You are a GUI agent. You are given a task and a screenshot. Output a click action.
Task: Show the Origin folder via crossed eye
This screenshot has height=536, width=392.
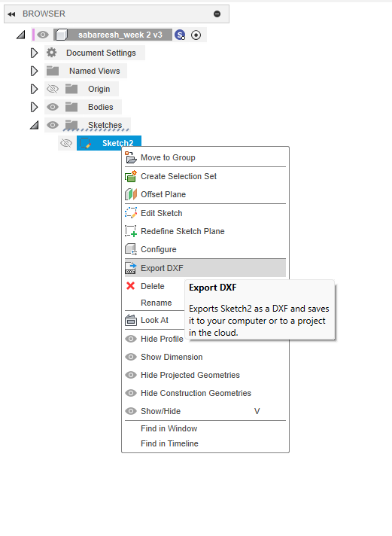point(52,89)
